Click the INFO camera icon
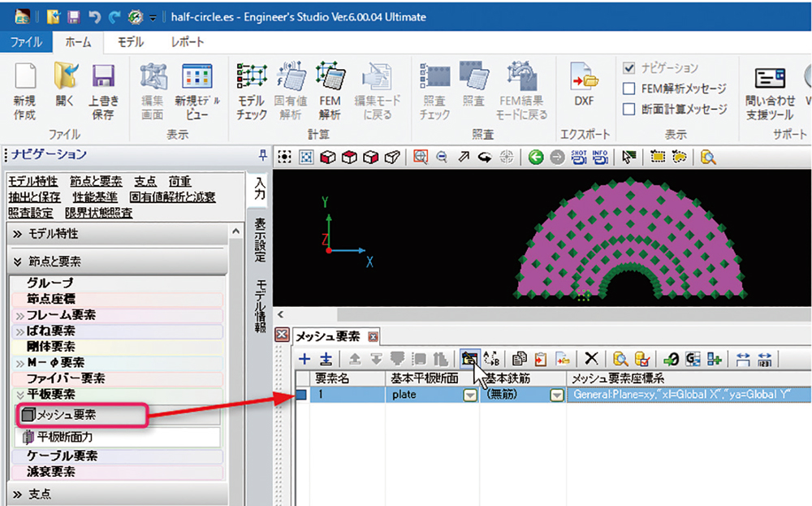This screenshot has height=506, width=812. click(x=600, y=157)
